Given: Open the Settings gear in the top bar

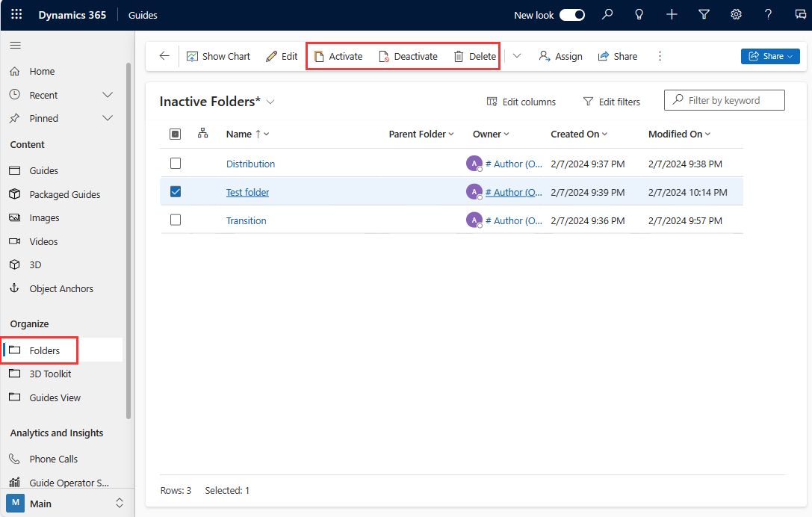Looking at the screenshot, I should coord(736,14).
